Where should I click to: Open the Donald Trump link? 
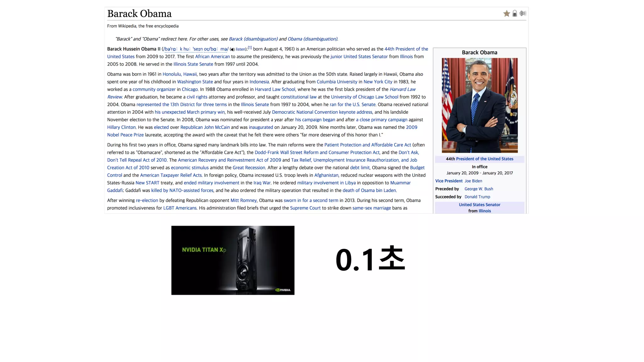477,197
